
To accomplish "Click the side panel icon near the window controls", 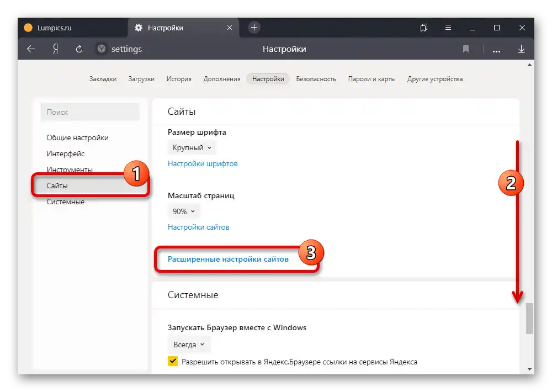I will click(x=423, y=27).
